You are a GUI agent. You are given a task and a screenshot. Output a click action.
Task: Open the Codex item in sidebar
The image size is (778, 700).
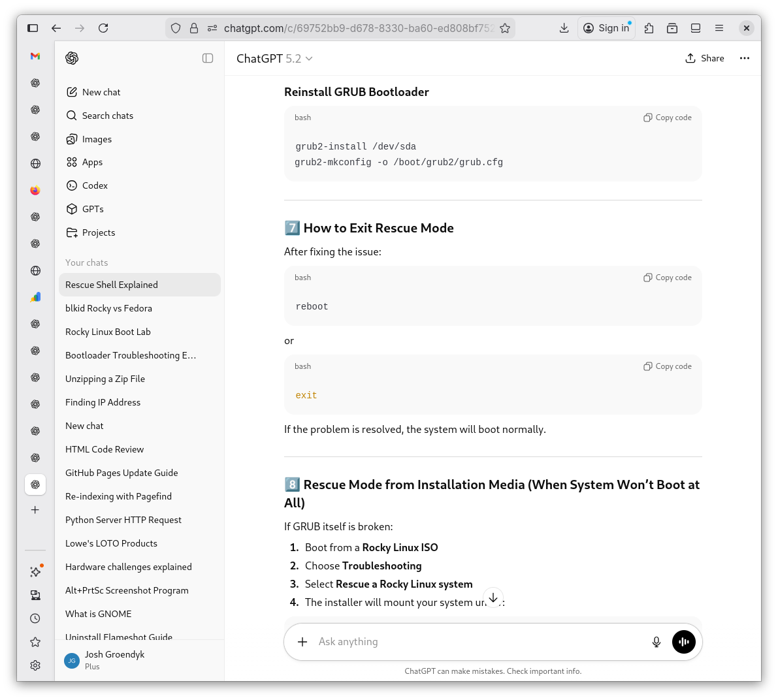coord(95,185)
